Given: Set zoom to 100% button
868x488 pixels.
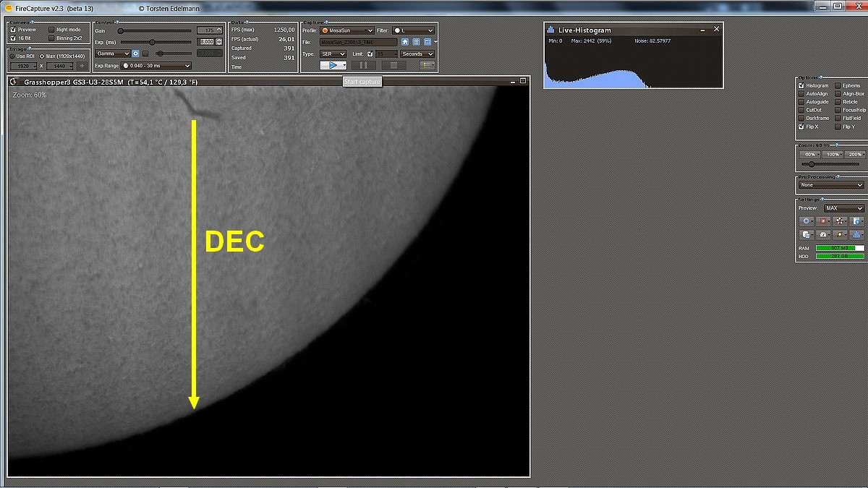Looking at the screenshot, I should pyautogui.click(x=833, y=154).
